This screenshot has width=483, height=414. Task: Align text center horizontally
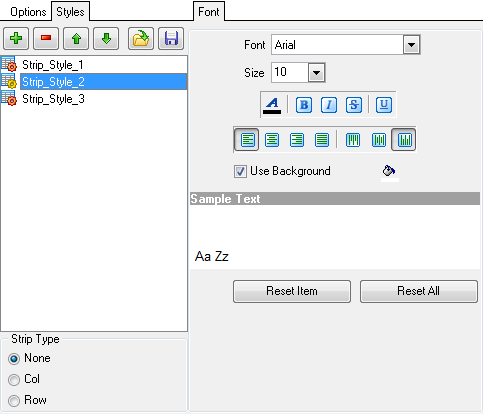[x=272, y=140]
